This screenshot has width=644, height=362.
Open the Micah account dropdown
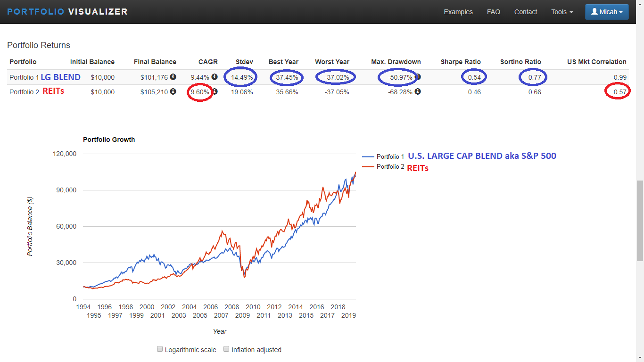pyautogui.click(x=607, y=12)
